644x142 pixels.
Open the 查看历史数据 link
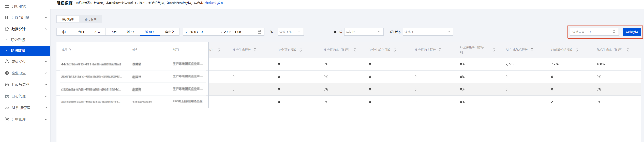(x=214, y=3)
